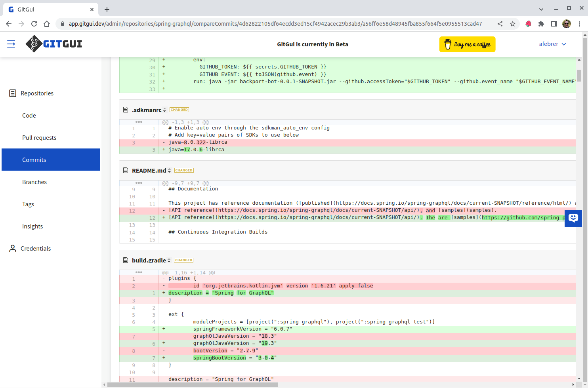The width and height of the screenshot is (588, 388).
Task: Click the browser share icon
Action: pos(500,24)
